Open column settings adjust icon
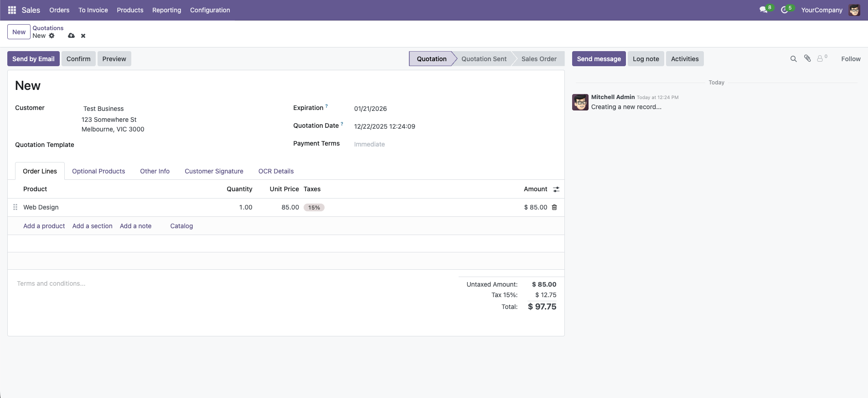Viewport: 868px width, 398px height. point(556,189)
